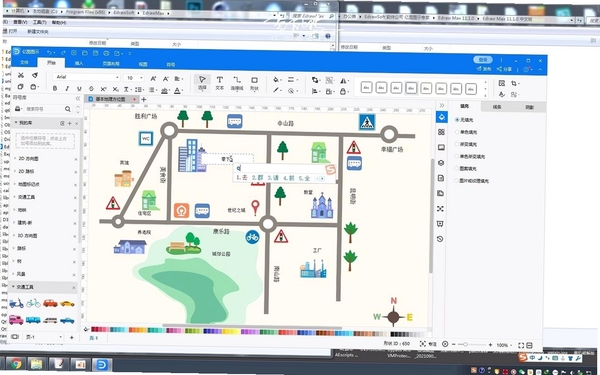Select single color gradient fill option
This screenshot has height=375, width=600.
(x=470, y=157)
